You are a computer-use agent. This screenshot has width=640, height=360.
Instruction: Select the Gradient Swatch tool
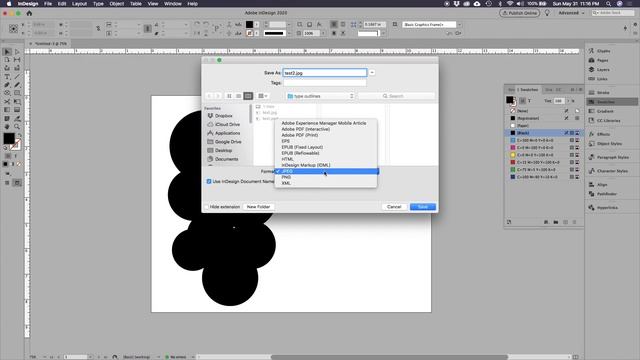tap(7, 110)
